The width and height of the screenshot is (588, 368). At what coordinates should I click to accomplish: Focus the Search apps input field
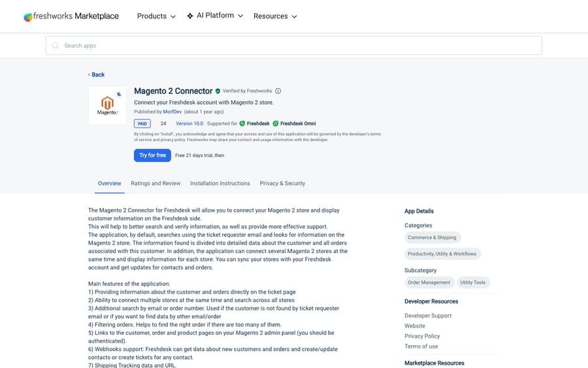[x=293, y=45]
